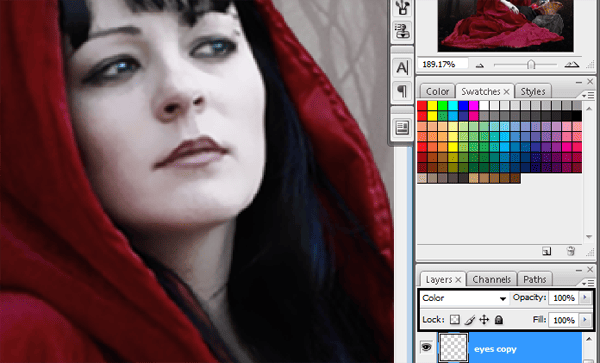
Task: Open the Color blend mode dropdown
Action: [464, 298]
